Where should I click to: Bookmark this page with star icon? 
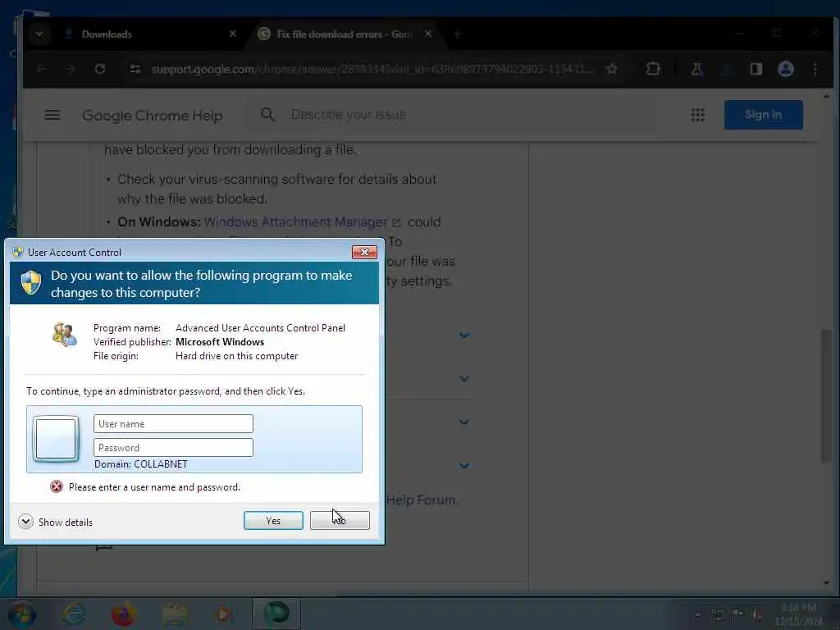(612, 69)
